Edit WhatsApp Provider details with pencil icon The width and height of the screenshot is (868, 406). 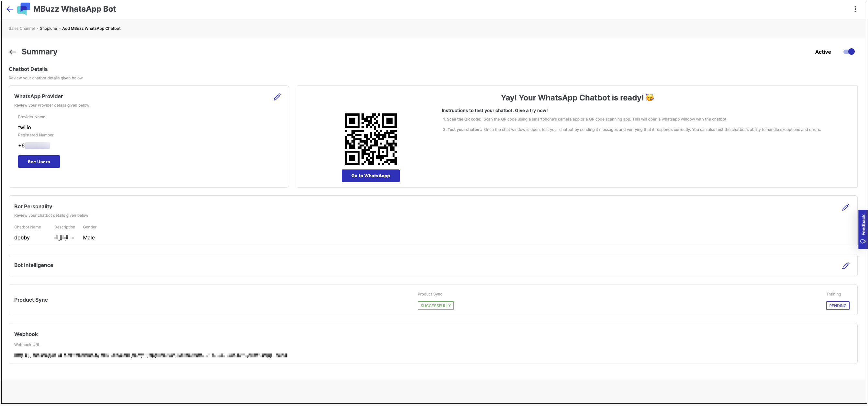[277, 97]
